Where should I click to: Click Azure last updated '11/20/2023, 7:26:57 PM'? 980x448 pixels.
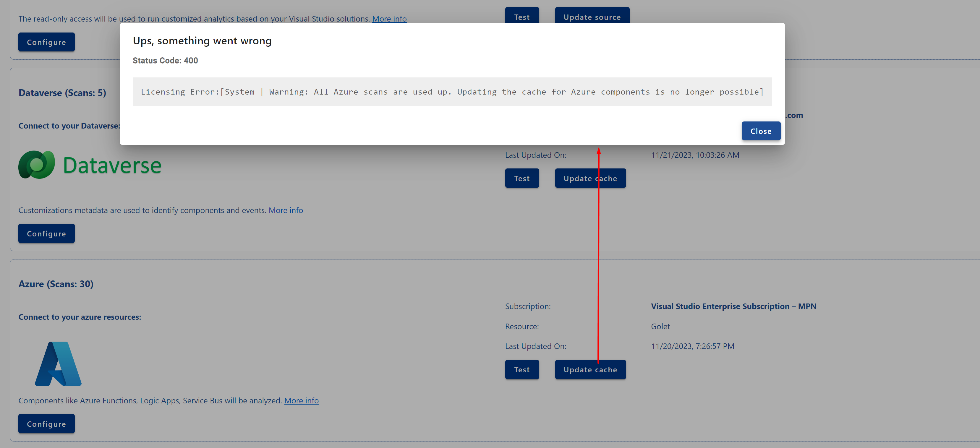click(693, 346)
